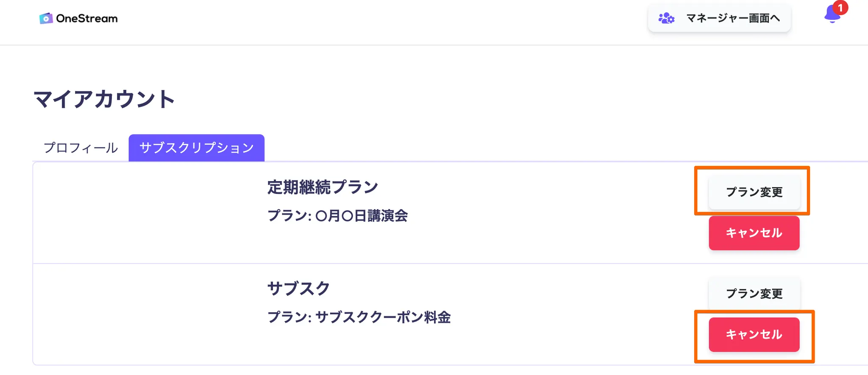Select the サブスクリプション tab
This screenshot has width=868, height=375.
(196, 148)
